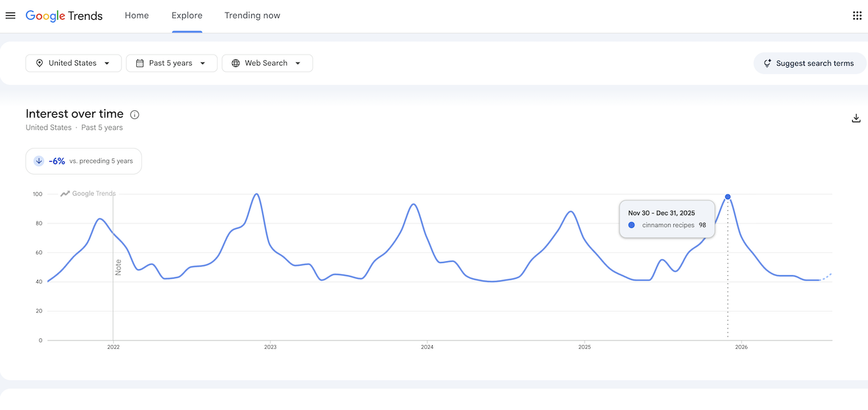Viewport: 868px width, 410px height.
Task: Click the 2024 x-axis label
Action: (x=427, y=347)
